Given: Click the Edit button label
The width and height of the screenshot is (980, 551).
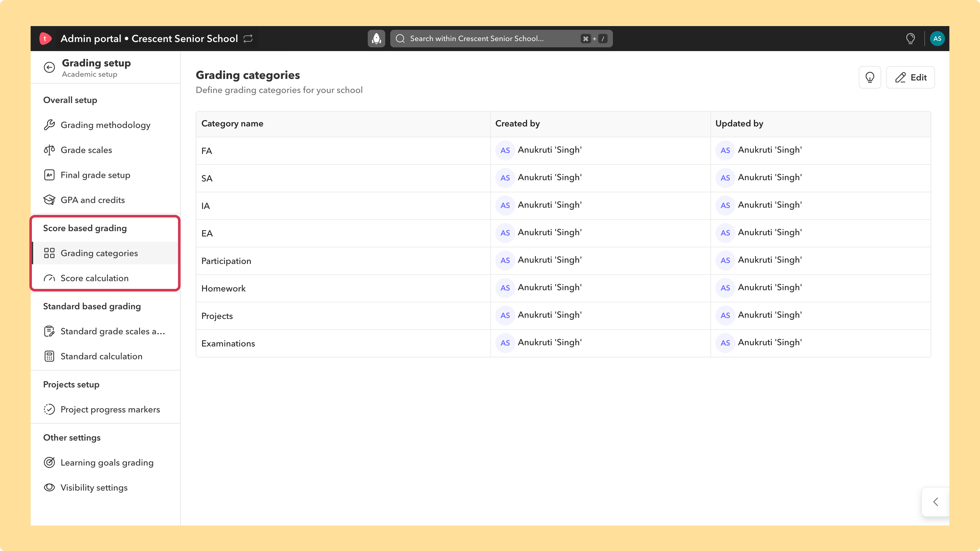Looking at the screenshot, I should click(918, 78).
